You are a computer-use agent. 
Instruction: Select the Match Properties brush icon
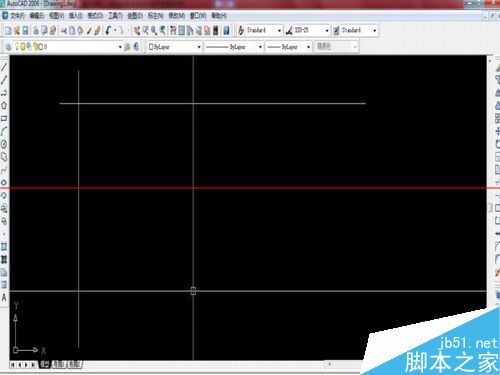point(89,31)
